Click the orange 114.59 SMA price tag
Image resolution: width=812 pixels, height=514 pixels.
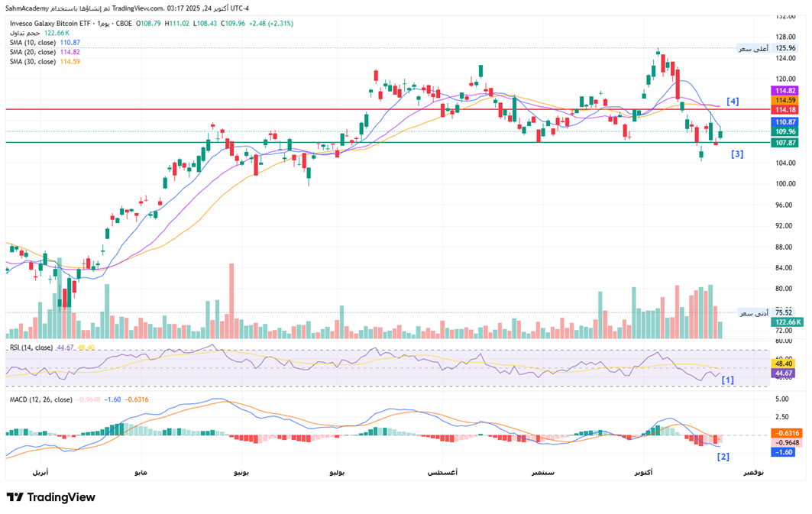tap(785, 100)
